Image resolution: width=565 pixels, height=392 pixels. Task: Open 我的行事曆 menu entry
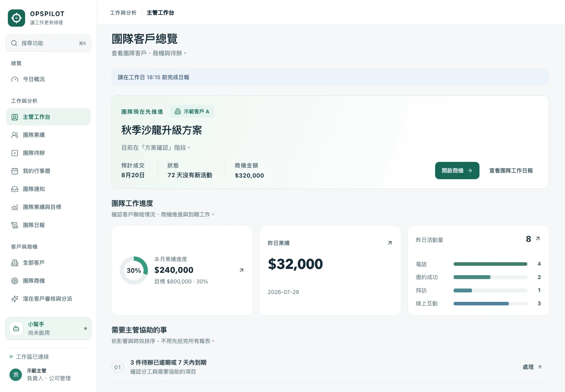pyautogui.click(x=48, y=171)
